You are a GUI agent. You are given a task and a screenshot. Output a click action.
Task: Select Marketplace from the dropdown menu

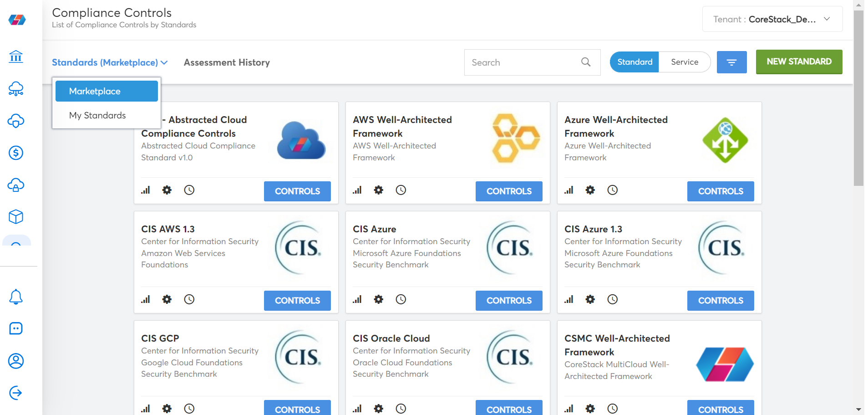(x=107, y=91)
